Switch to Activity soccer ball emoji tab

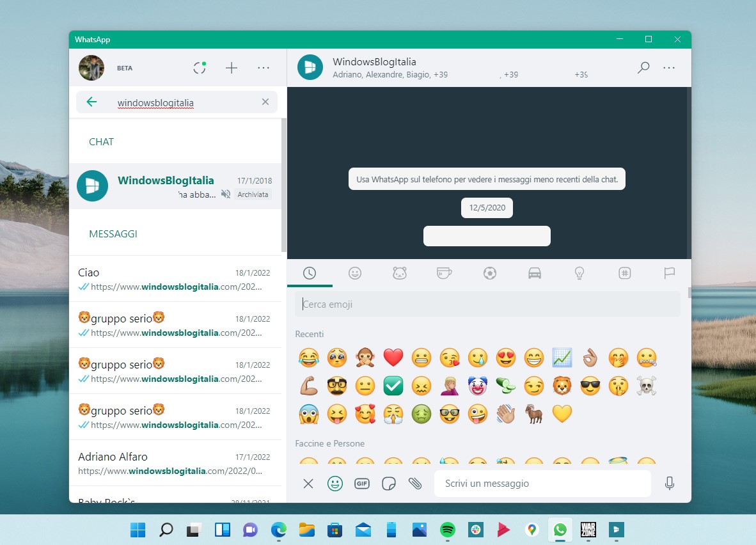(490, 273)
